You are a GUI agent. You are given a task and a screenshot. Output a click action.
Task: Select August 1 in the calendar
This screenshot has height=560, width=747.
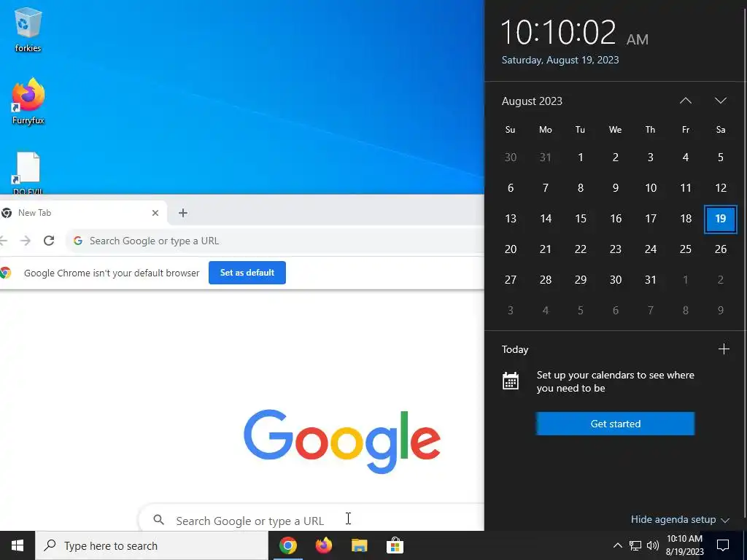pos(580,157)
